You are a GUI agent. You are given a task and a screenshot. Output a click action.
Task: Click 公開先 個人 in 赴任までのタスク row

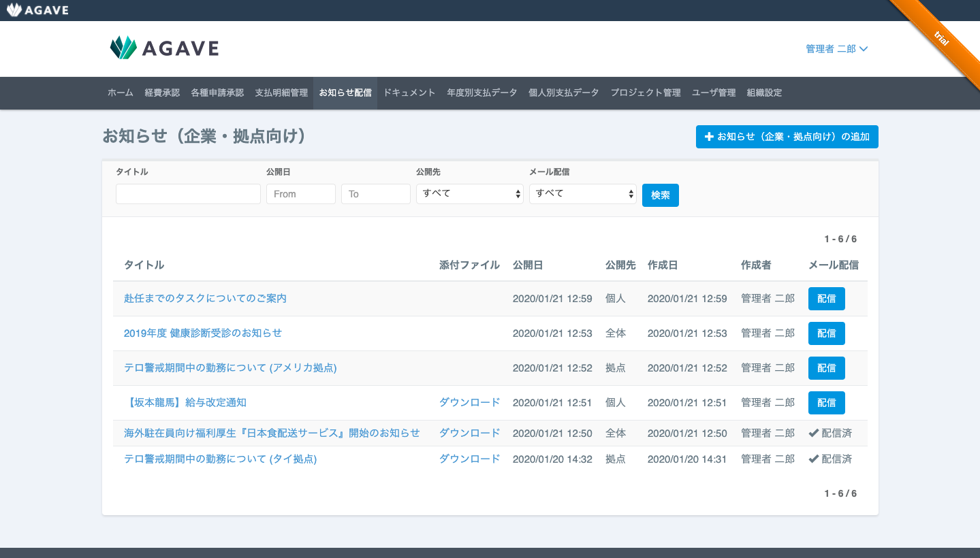616,299
